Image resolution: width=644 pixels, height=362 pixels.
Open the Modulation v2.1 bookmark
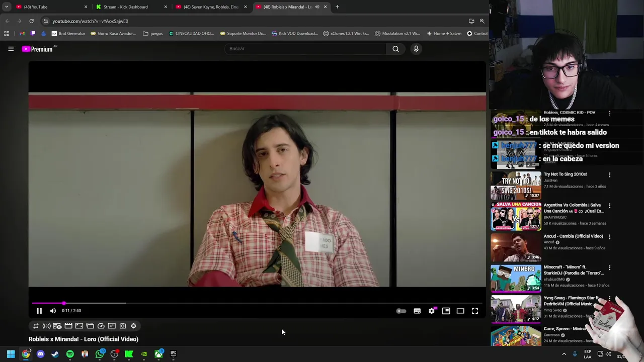(397, 34)
